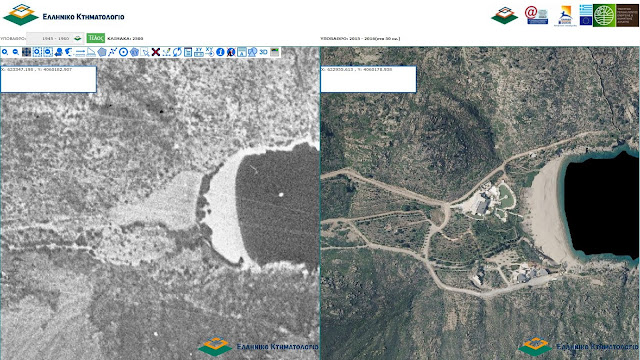Image resolution: width=640 pixels, height=360 pixels.
Task: Open the XY coordinates display tool
Action: (199, 52)
